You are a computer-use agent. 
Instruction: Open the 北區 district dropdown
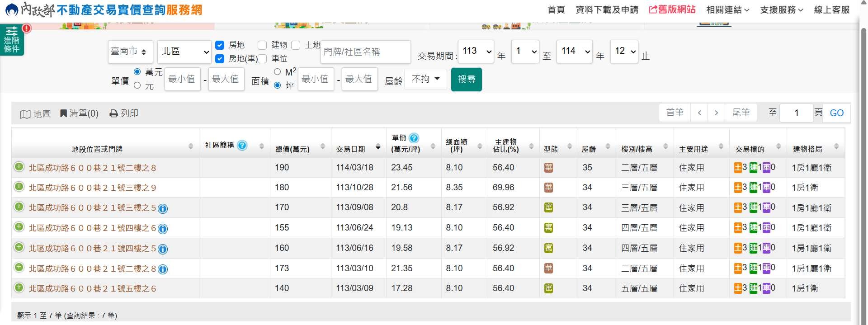click(x=184, y=52)
